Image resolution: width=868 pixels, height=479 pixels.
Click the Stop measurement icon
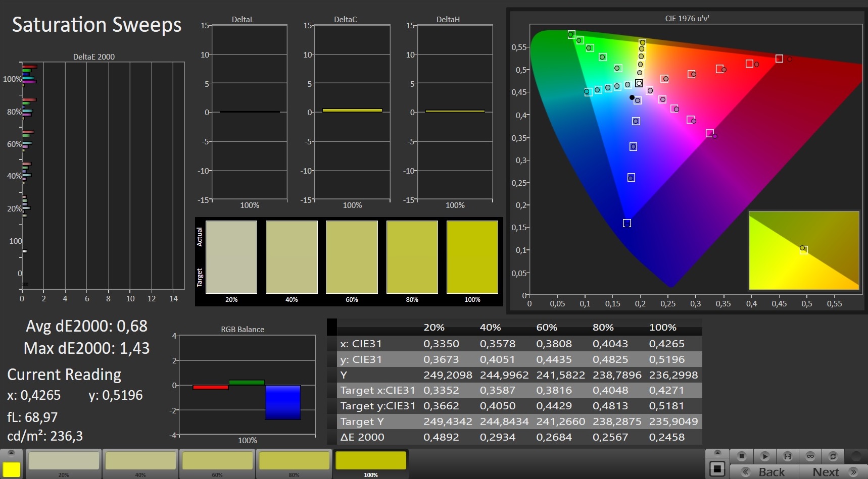click(741, 456)
